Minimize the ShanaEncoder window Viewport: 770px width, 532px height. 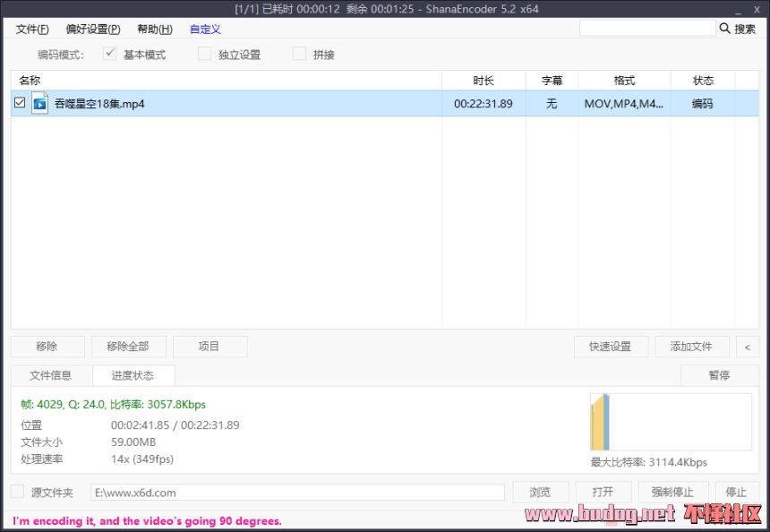click(736, 9)
